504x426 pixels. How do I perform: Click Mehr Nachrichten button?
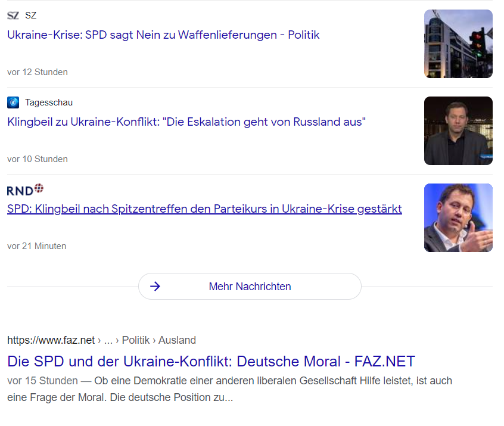click(x=250, y=287)
